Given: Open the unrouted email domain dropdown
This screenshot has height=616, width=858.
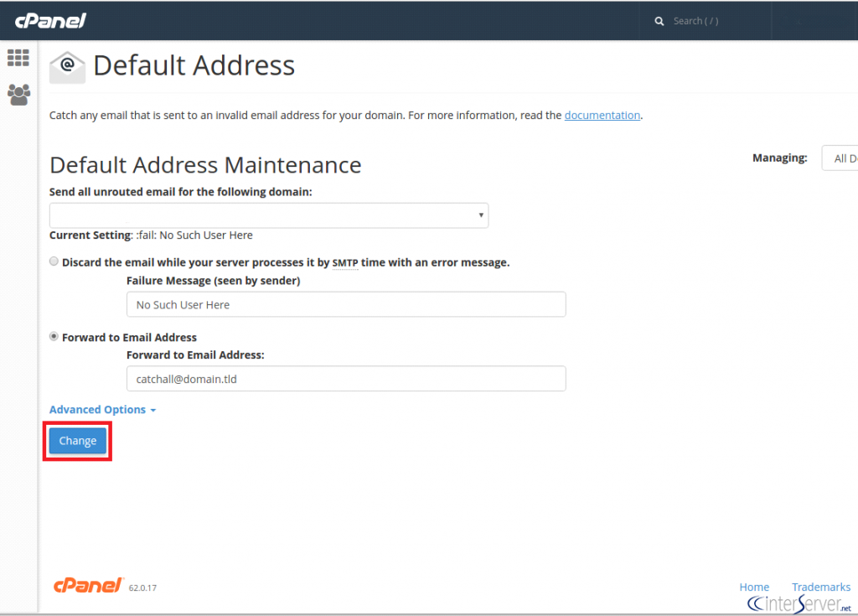Looking at the screenshot, I should (268, 215).
